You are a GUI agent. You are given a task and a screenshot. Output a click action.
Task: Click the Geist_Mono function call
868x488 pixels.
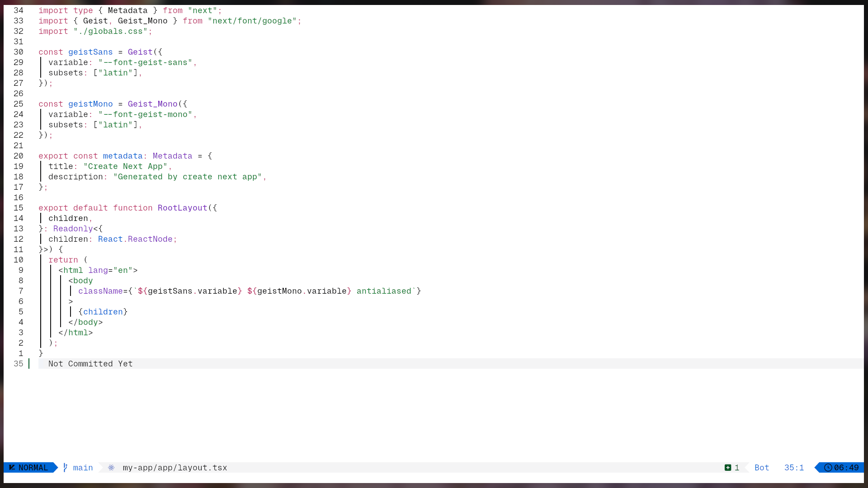coord(152,104)
